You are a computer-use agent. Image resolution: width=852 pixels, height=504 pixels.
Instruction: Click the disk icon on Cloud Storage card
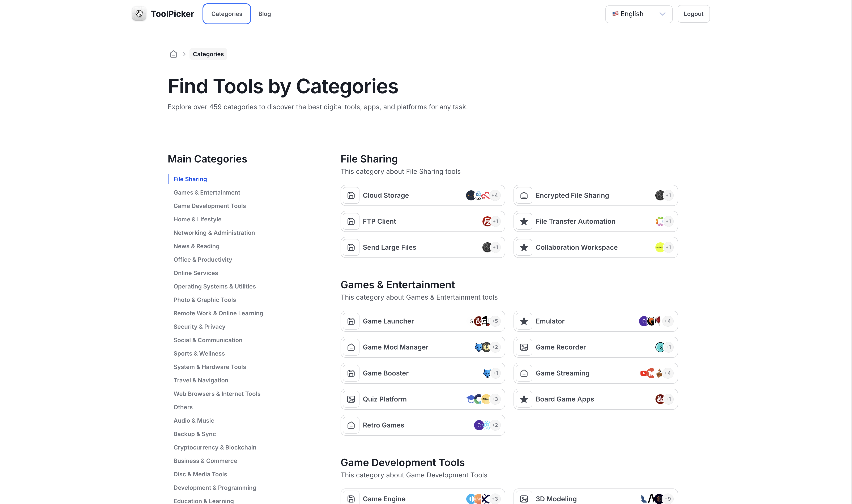[351, 195]
